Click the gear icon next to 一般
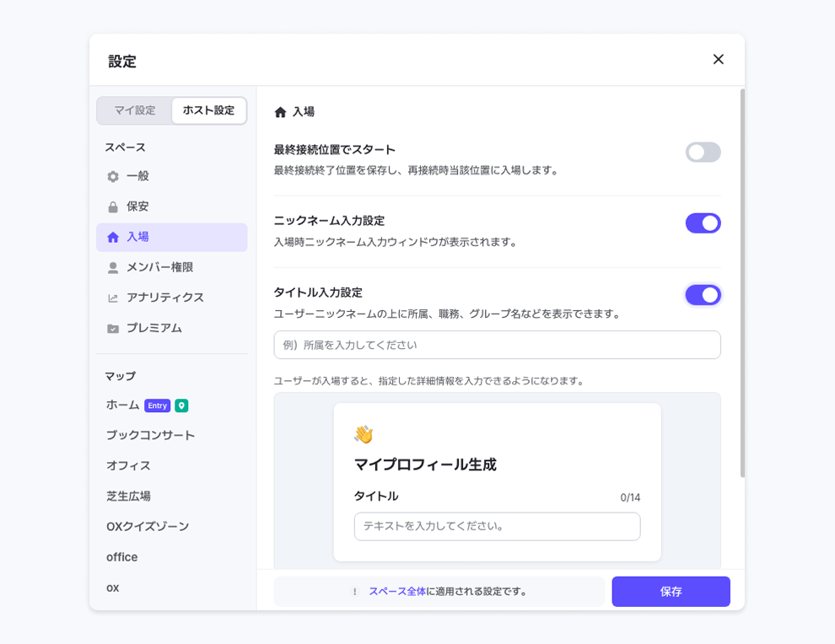 click(x=113, y=177)
